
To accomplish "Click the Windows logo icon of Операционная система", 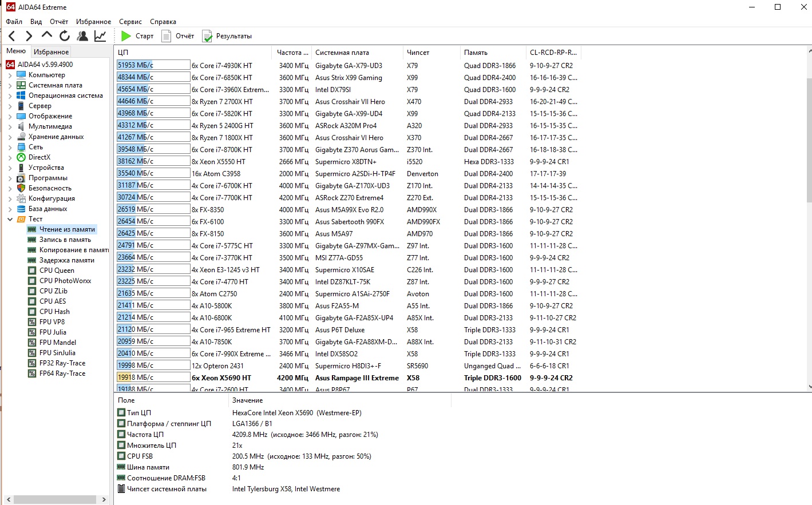I will coord(21,96).
